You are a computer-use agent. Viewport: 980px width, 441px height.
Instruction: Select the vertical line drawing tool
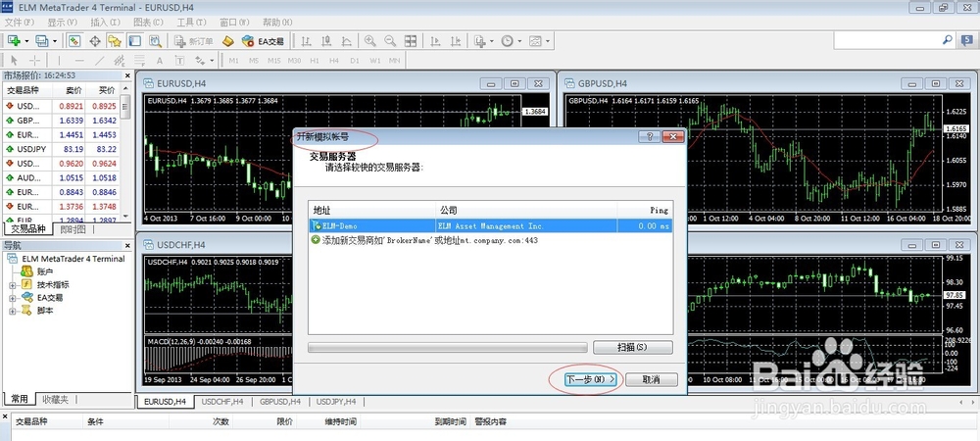60,61
